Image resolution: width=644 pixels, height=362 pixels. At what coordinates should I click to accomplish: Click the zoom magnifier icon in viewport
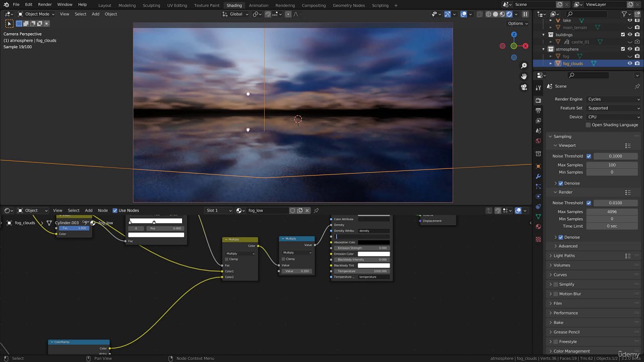(x=524, y=66)
